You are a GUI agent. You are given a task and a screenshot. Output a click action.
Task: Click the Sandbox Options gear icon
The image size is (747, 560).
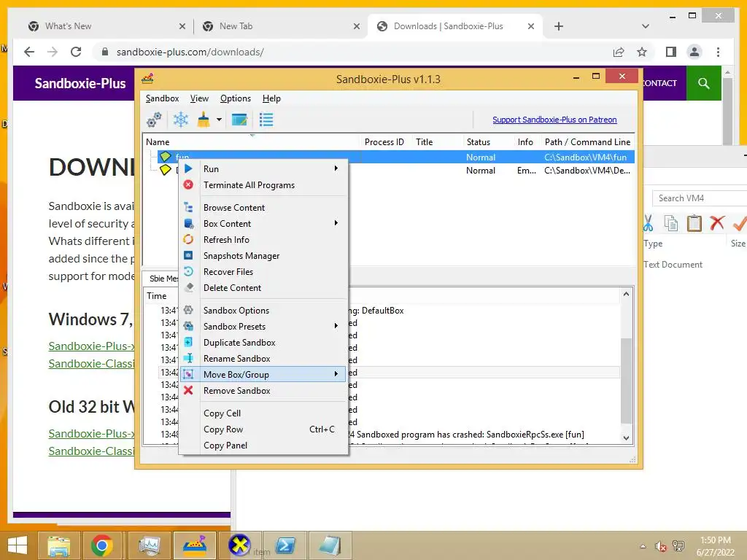[189, 310]
